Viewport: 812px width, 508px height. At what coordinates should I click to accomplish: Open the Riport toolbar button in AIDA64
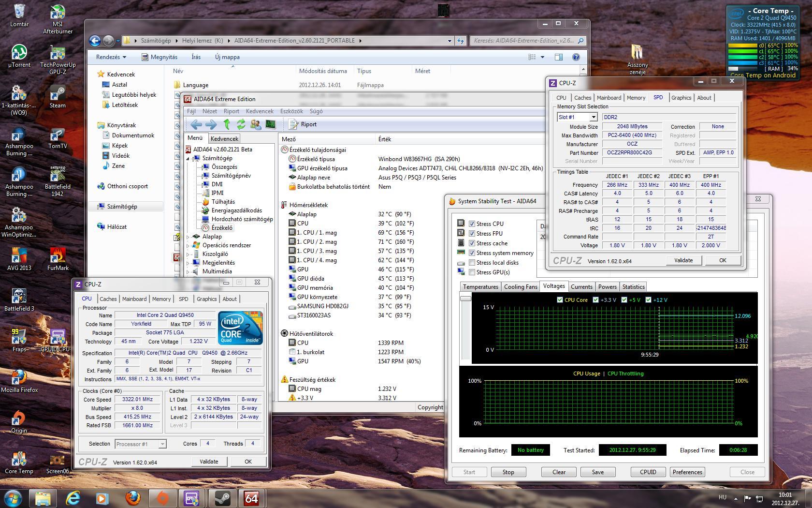[303, 124]
